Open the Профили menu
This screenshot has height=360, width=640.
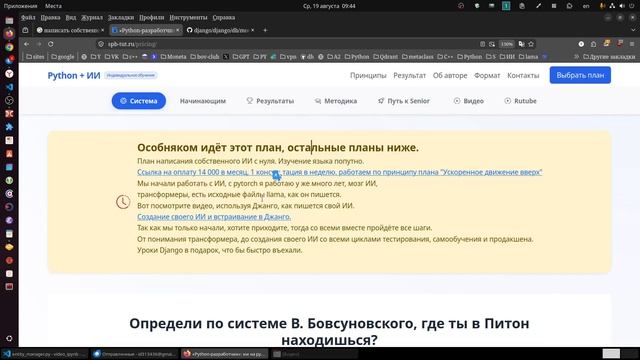coord(151,18)
